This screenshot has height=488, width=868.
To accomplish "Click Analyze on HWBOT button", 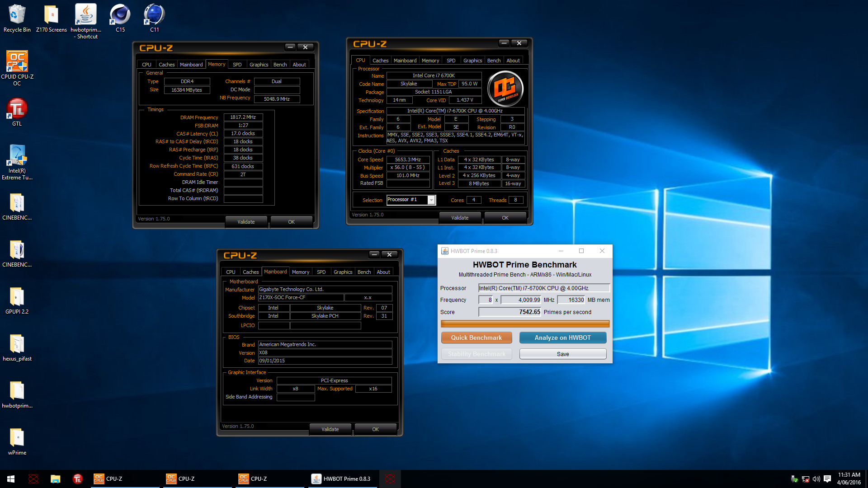I will (563, 338).
